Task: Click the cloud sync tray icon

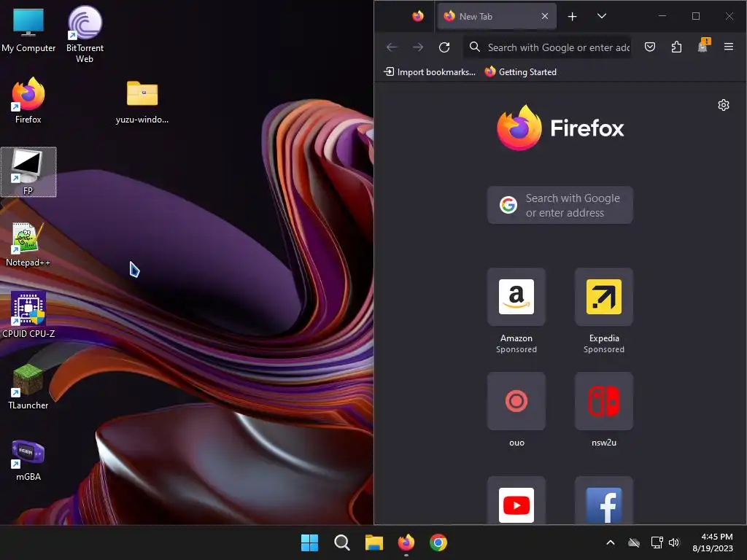Action: point(634,542)
